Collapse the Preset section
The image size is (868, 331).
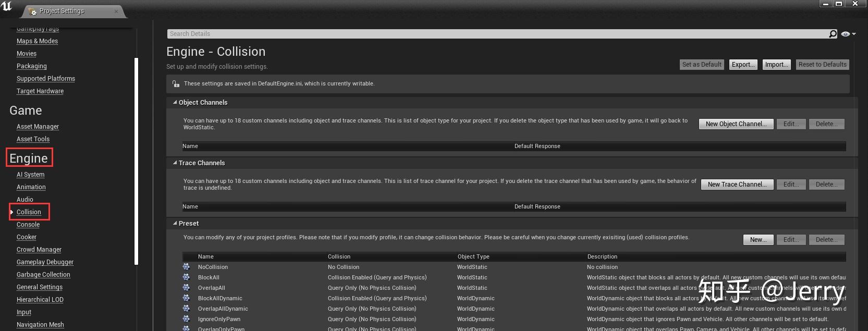point(175,224)
